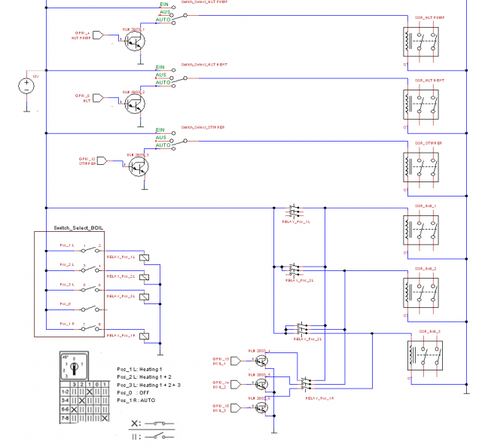Click the GPIO_4 HLT PUMP input port
This screenshot has width=482, height=448.
[98, 35]
